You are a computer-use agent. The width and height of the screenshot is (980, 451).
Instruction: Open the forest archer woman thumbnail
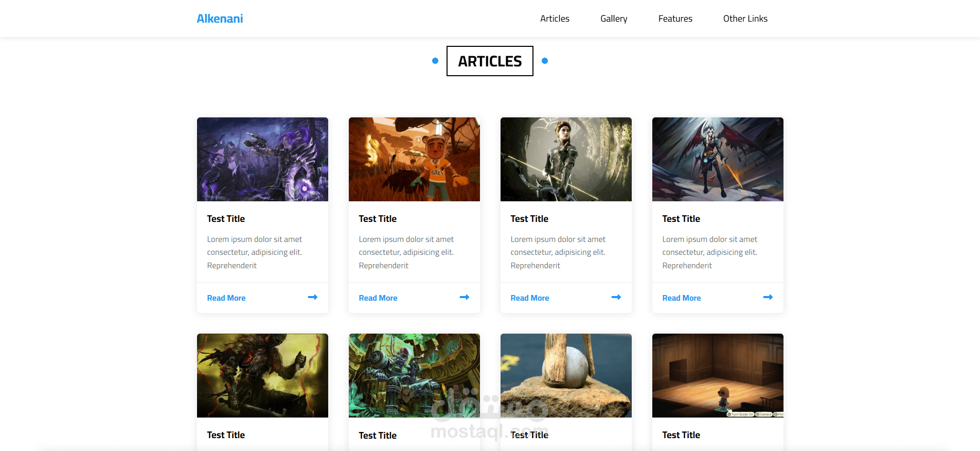[x=566, y=159]
